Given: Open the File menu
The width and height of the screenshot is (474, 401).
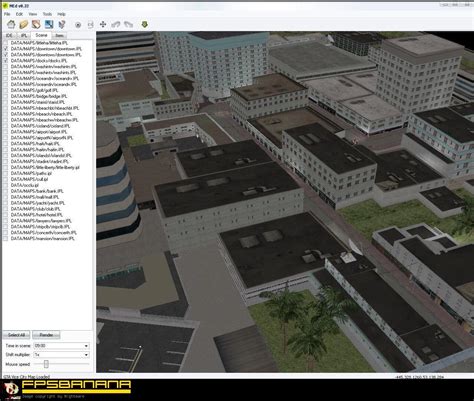Looking at the screenshot, I should [x=7, y=14].
